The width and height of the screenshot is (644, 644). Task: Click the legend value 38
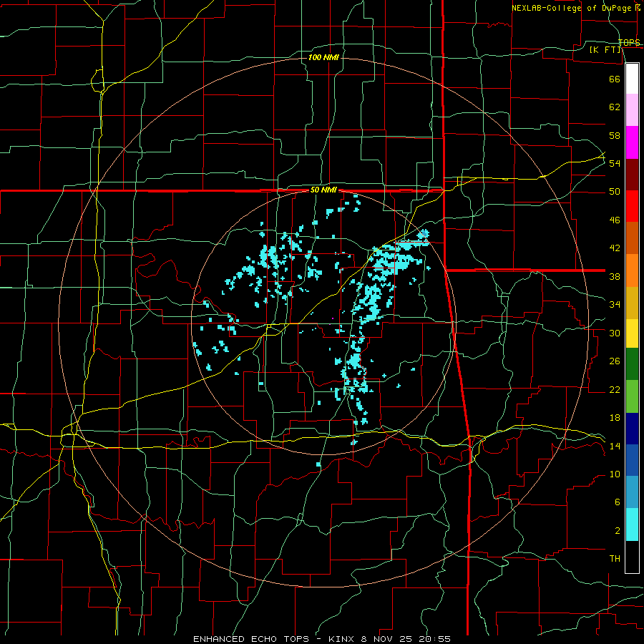click(615, 276)
